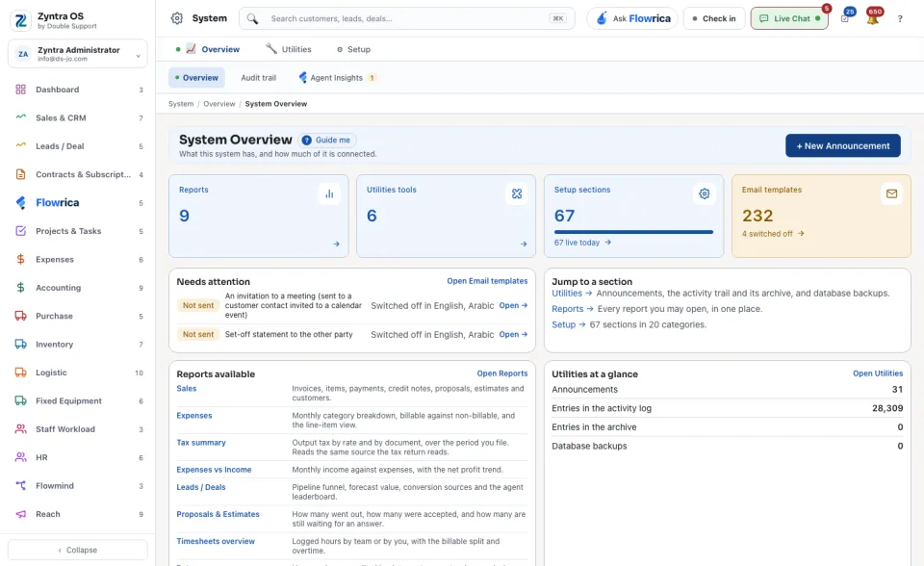Click the 67 live today link
The height and width of the screenshot is (566, 924).
(x=582, y=243)
